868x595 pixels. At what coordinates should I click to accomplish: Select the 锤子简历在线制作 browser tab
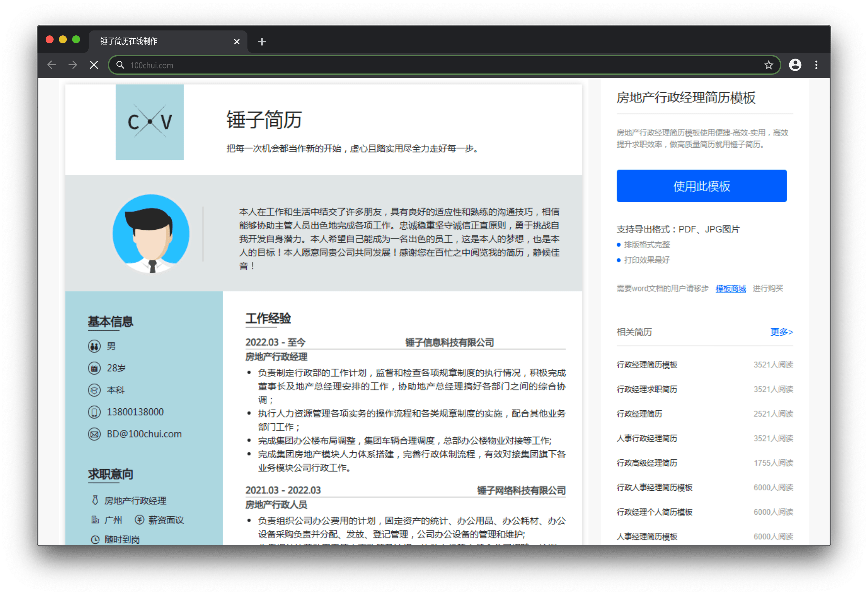pyautogui.click(x=167, y=41)
